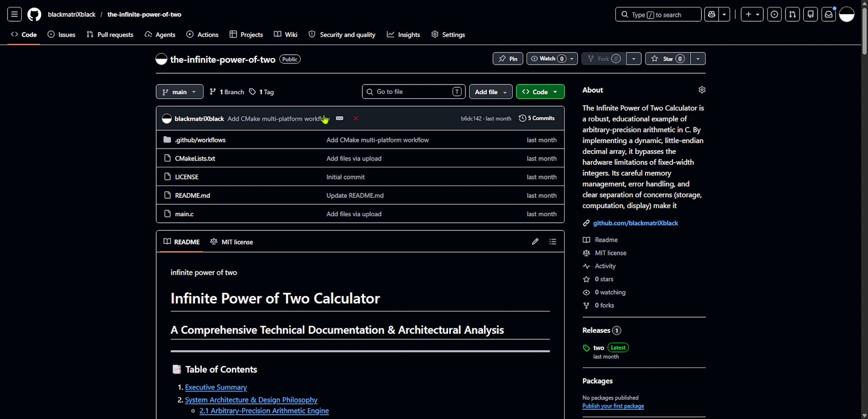Open System Architecture & Design Philosophy link
868x419 pixels.
tap(251, 400)
